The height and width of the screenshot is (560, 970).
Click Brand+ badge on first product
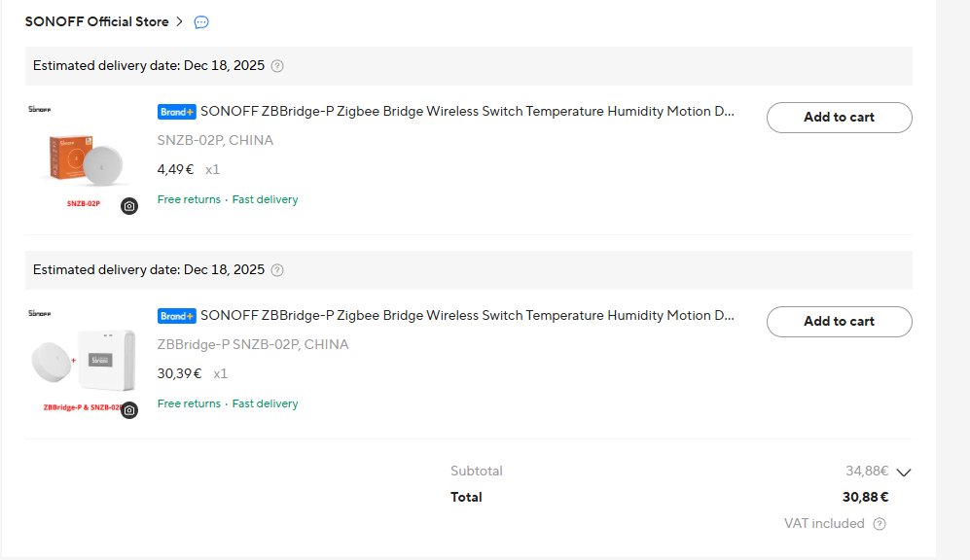click(176, 112)
